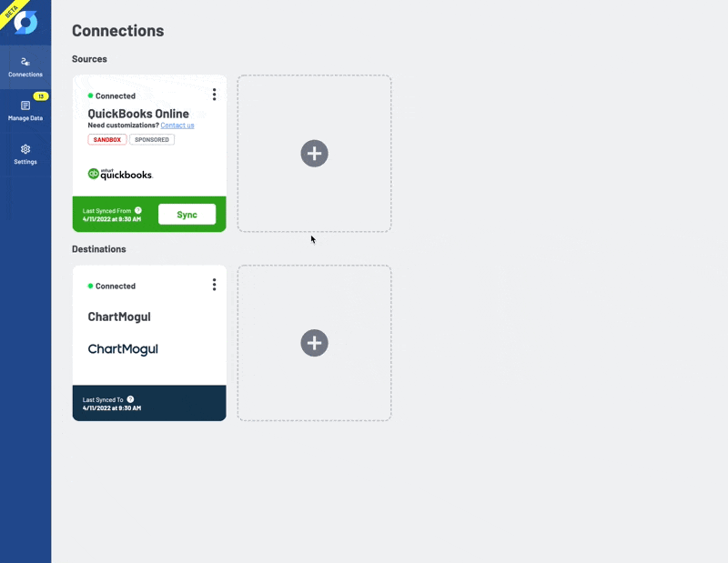Screen dimensions: 728x563
Task: Click the green Connected status on QuickBooks
Action: (x=112, y=96)
